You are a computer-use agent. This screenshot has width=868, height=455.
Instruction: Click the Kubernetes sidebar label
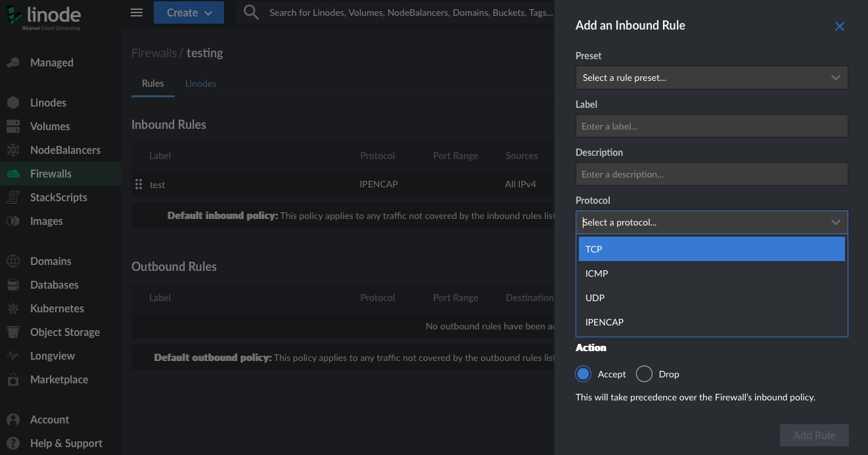(x=57, y=308)
